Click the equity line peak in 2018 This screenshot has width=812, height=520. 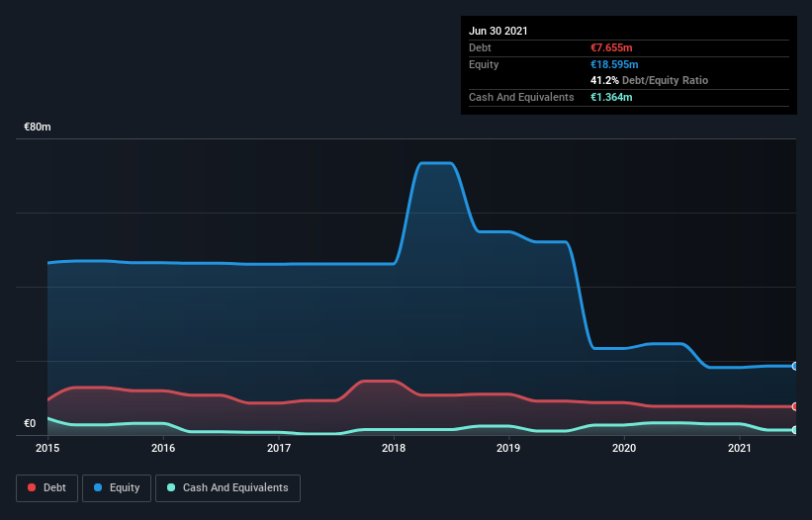(x=436, y=163)
